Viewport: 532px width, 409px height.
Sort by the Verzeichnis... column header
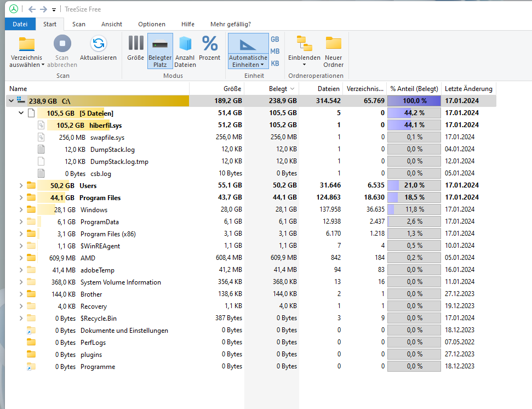tap(365, 89)
